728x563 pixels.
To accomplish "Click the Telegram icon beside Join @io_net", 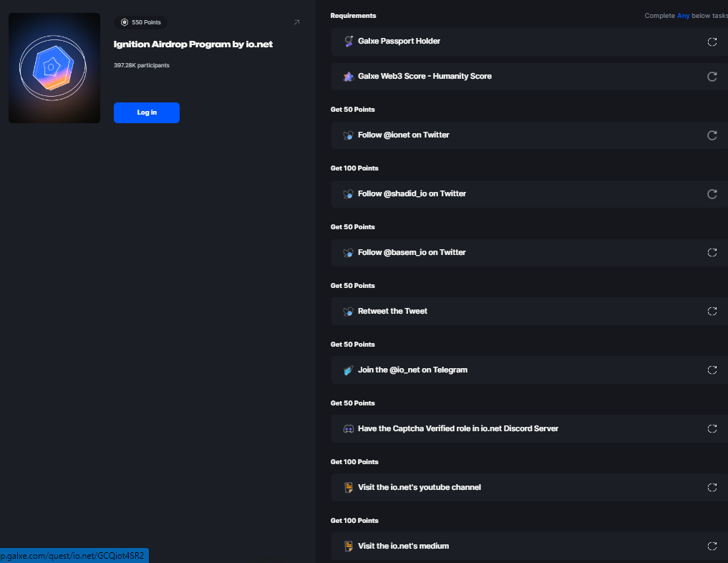I will click(x=348, y=370).
